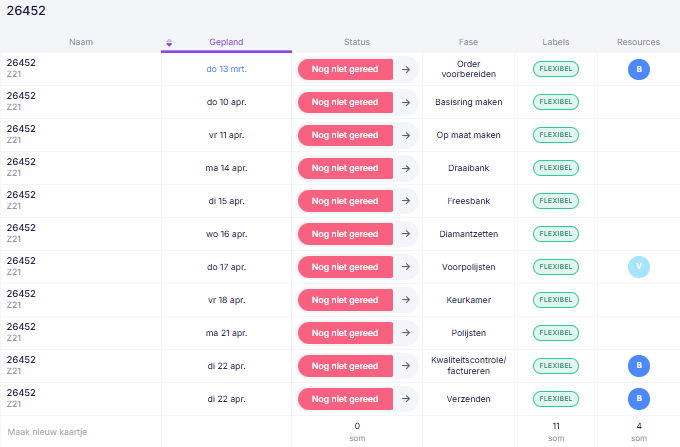
Task: Click 'Maak nieuw kaartje' to add card
Action: pyautogui.click(x=47, y=432)
